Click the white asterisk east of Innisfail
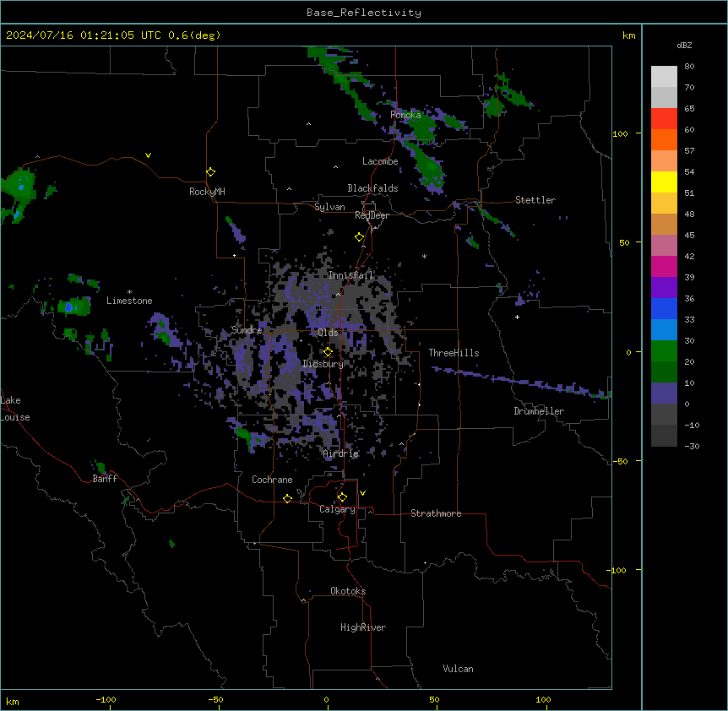 point(424,256)
